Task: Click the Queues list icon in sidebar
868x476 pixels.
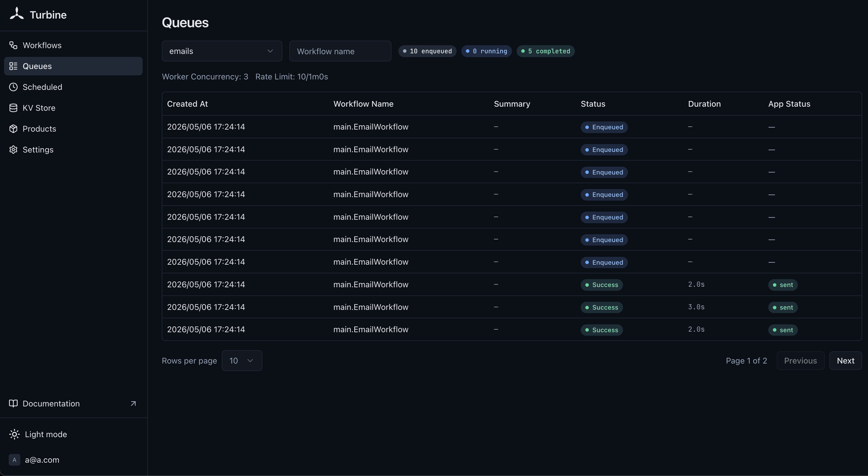Action: [x=13, y=66]
